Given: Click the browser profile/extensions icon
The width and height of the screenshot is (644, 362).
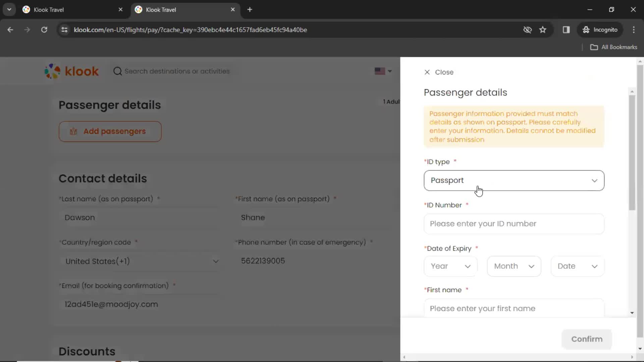Looking at the screenshot, I should pos(566,29).
